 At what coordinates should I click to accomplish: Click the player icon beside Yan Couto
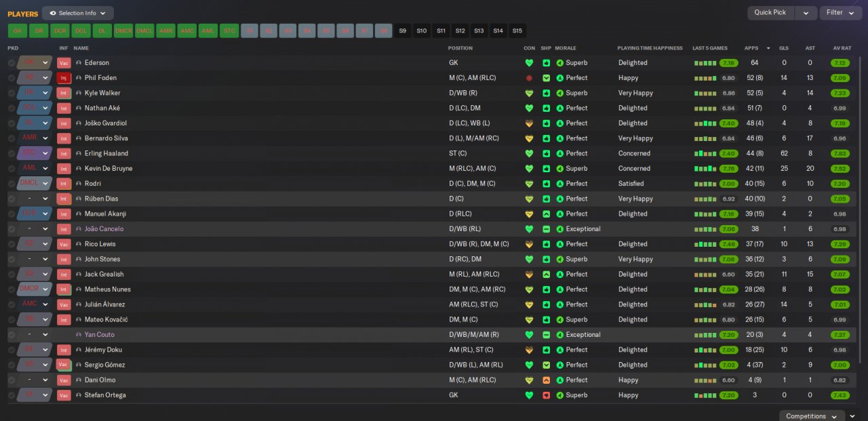coord(79,335)
